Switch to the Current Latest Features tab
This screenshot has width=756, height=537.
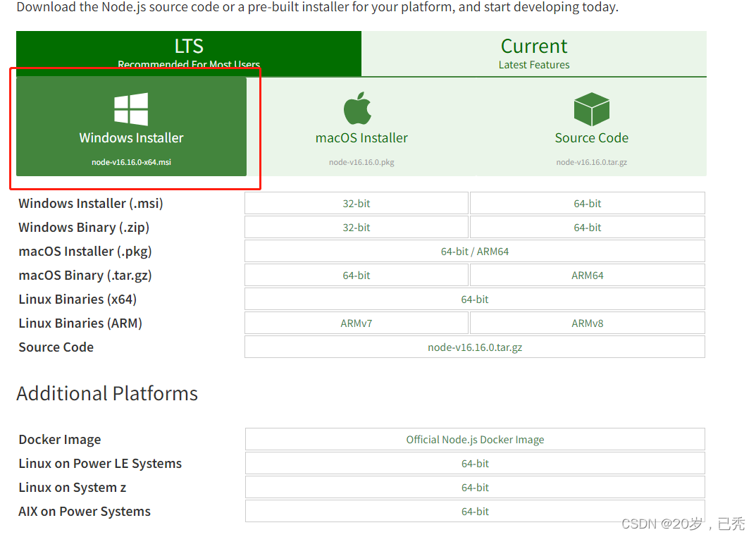pos(534,54)
